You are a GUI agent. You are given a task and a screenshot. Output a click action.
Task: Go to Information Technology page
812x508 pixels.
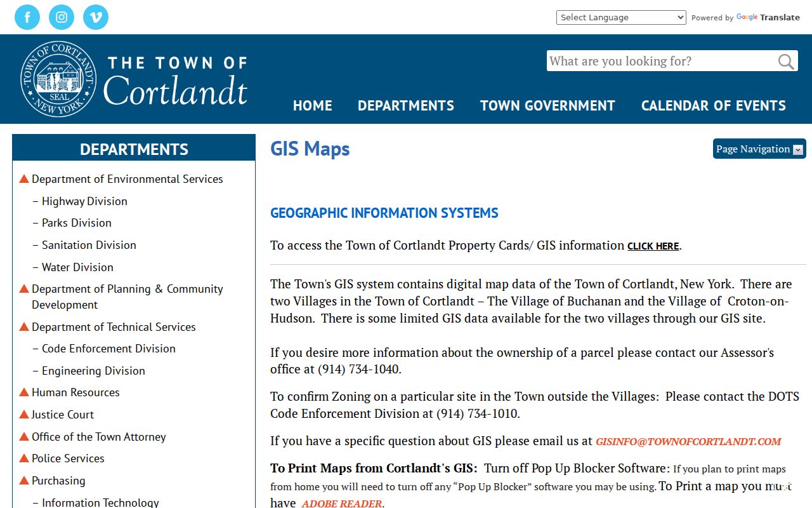100,502
